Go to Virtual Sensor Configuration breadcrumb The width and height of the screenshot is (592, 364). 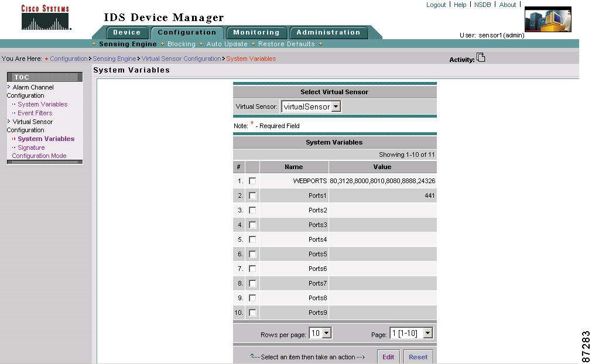(181, 59)
